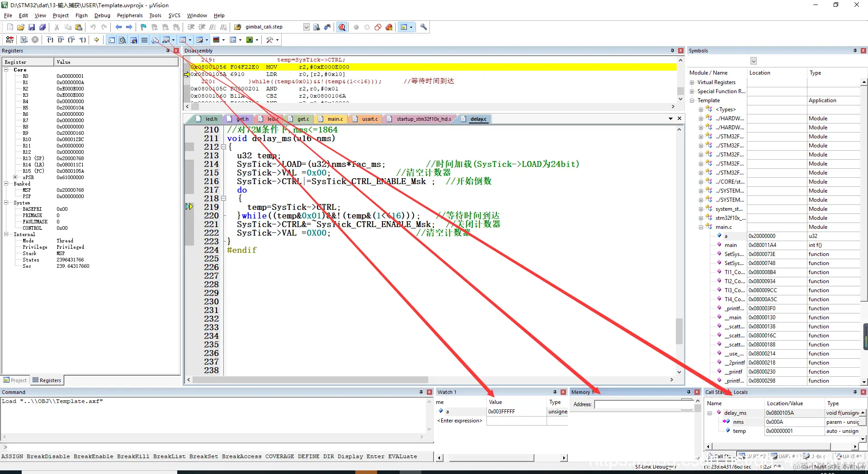Collapse the main.c module in Symbols
Screen dimensions: 868x474
point(701,227)
